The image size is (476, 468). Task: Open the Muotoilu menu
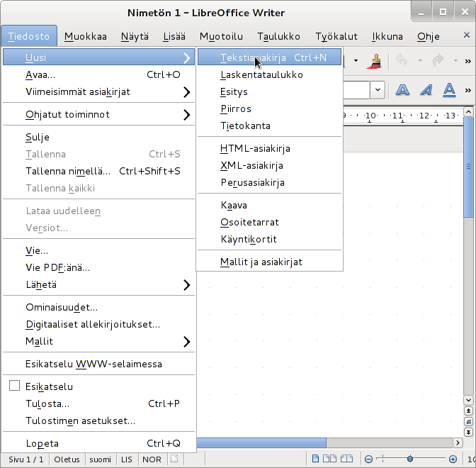(x=221, y=36)
